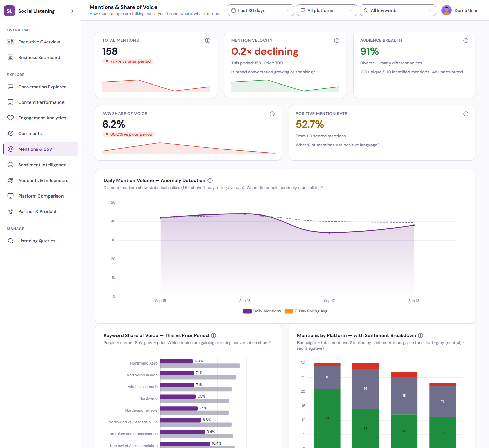Open the Demo User account menu
489x448 pixels.
[x=460, y=10]
